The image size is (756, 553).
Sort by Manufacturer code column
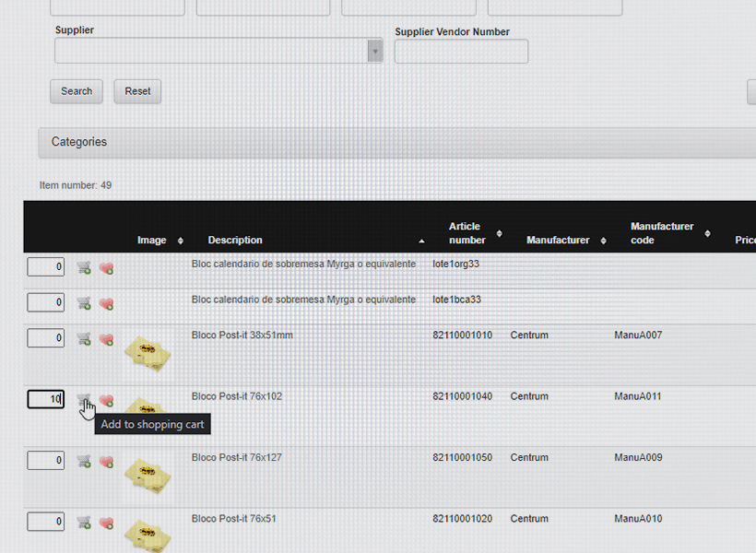click(662, 233)
